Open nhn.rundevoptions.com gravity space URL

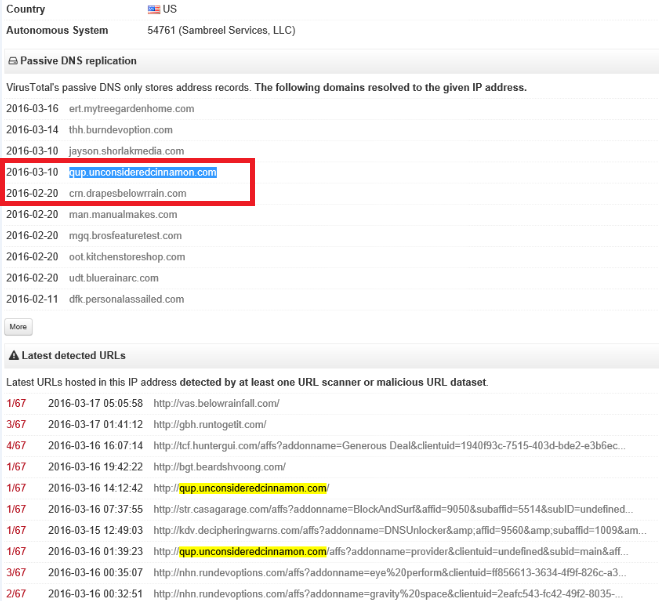point(388,594)
